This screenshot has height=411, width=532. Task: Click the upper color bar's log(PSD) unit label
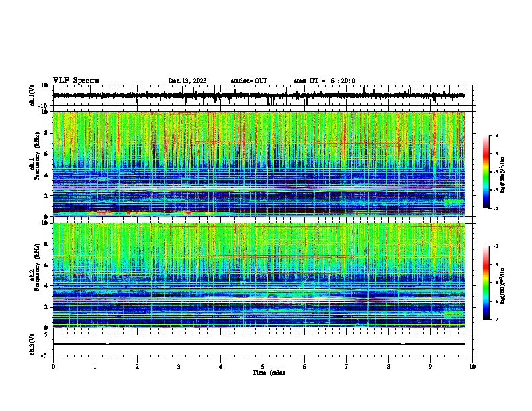502,175
